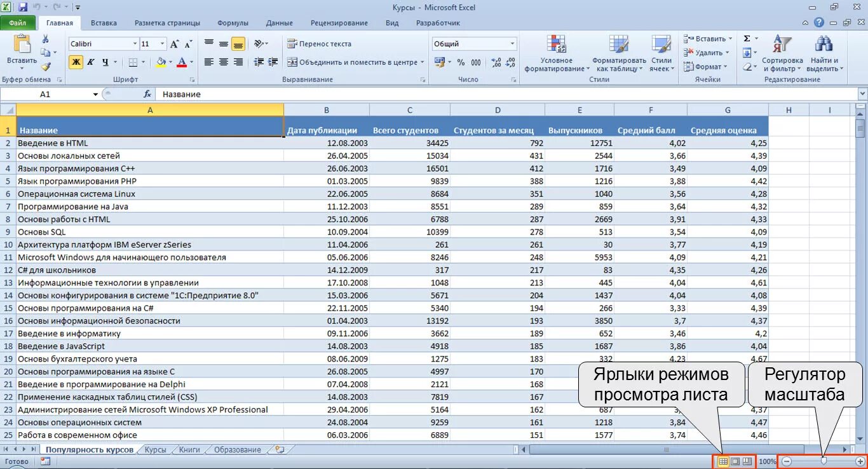Click the zoom slider handle
The height and width of the screenshot is (469, 868).
[824, 461]
